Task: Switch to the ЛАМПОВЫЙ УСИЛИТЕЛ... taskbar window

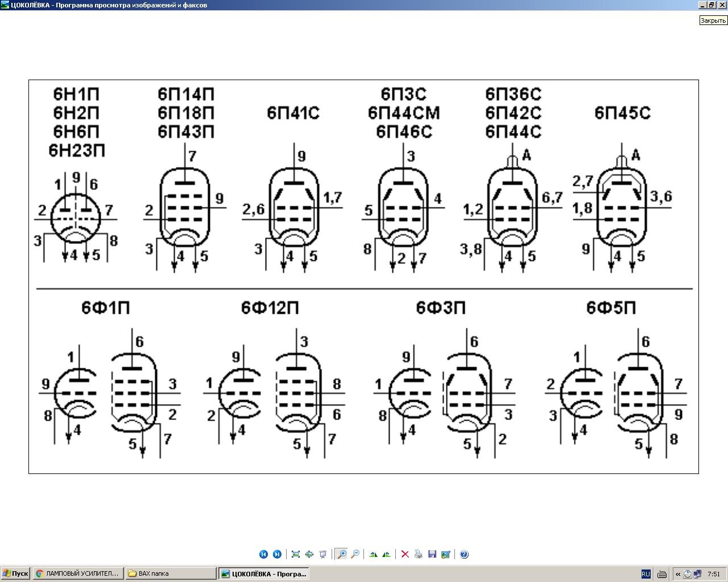Action: [x=77, y=573]
